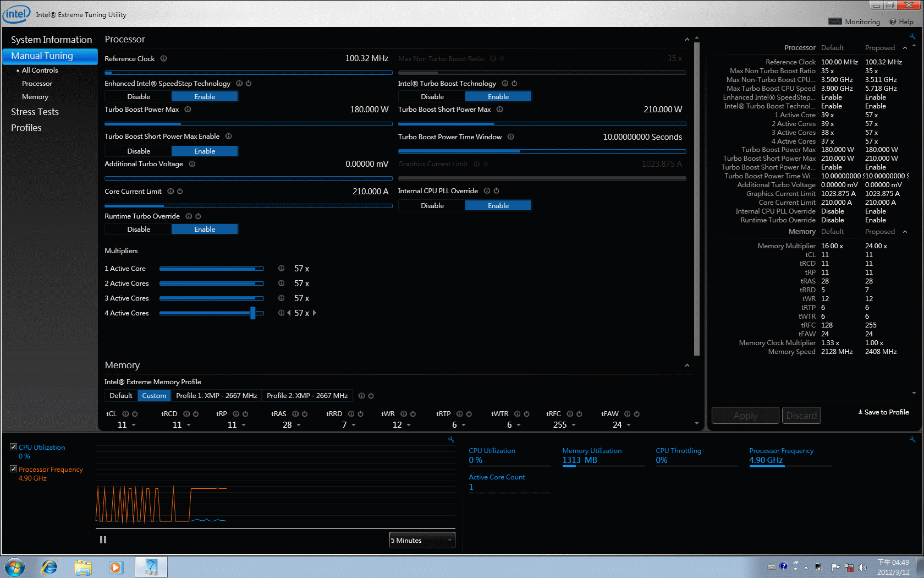Select Profile 1: XMP - 2667 MHz tab
The height and width of the screenshot is (578, 924).
pyautogui.click(x=216, y=396)
